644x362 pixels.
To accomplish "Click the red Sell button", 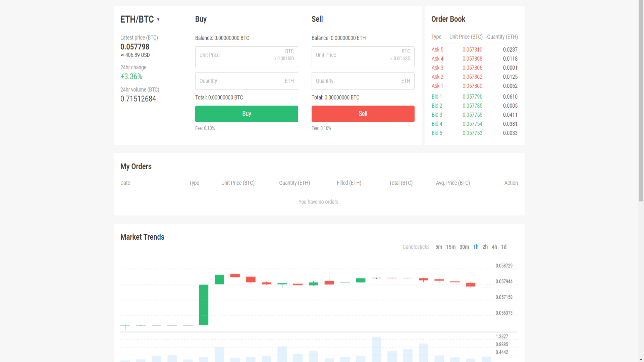I will [363, 114].
